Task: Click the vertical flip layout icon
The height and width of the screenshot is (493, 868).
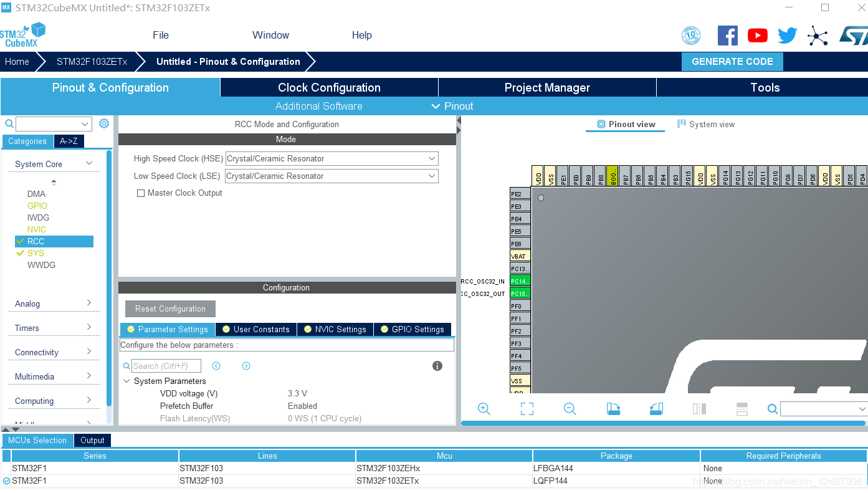Action: pos(699,409)
